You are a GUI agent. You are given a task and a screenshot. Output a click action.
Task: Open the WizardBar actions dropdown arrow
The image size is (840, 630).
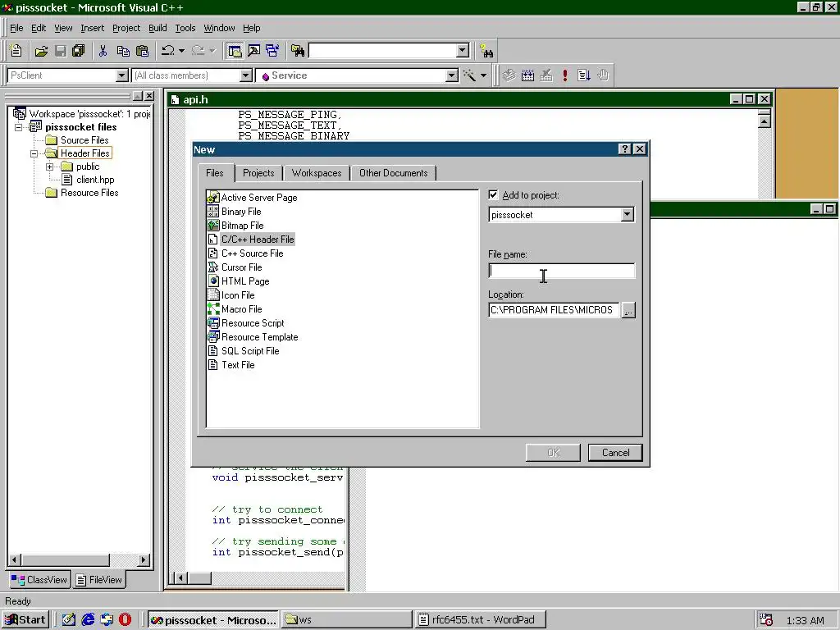(x=483, y=75)
